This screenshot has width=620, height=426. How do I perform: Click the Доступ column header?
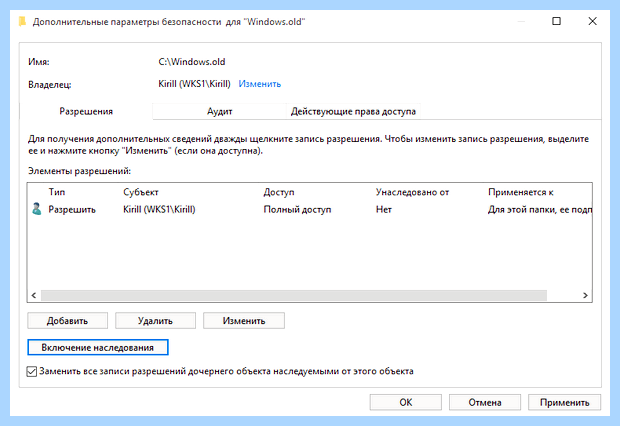point(279,192)
